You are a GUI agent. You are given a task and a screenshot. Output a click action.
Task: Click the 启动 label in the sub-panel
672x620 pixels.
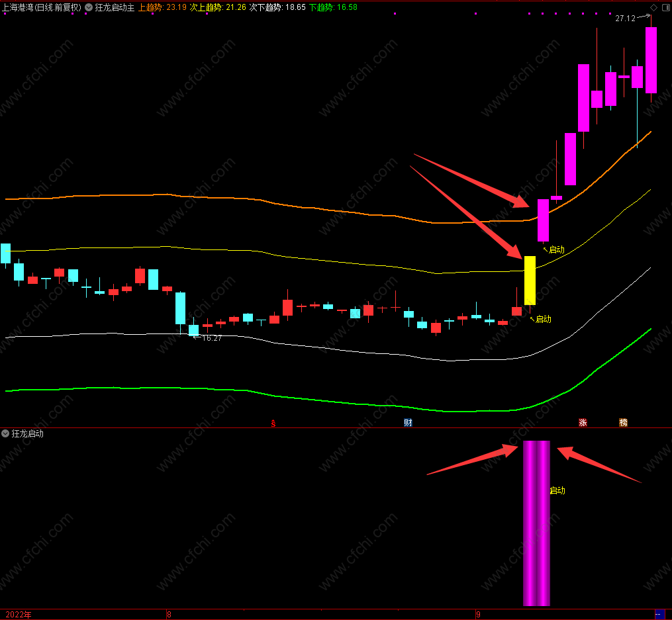pyautogui.click(x=557, y=491)
